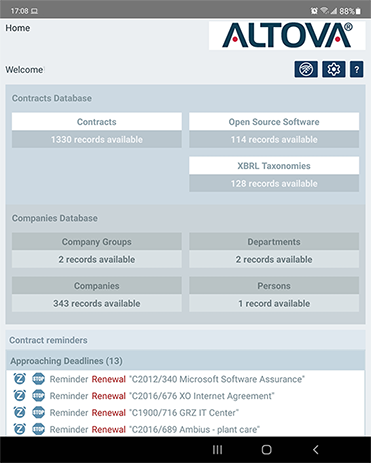Screen dimensions: 371x463
Task: Click the Companies Database heading
Action: click(x=55, y=218)
